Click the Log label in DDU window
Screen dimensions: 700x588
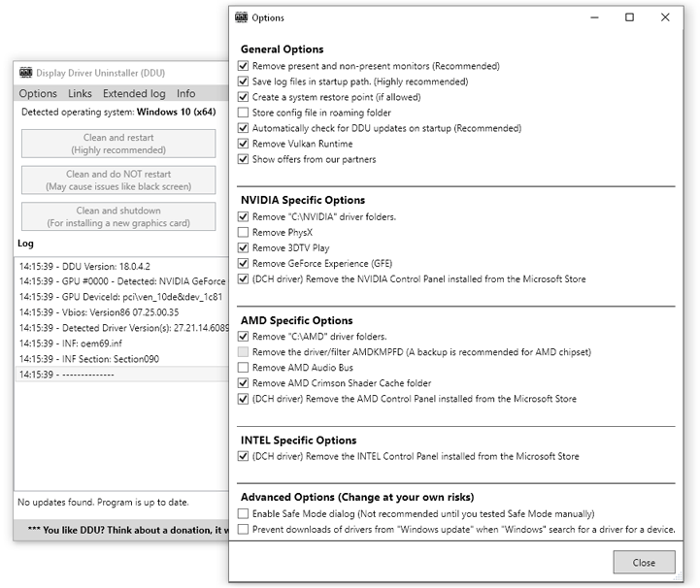click(x=25, y=244)
